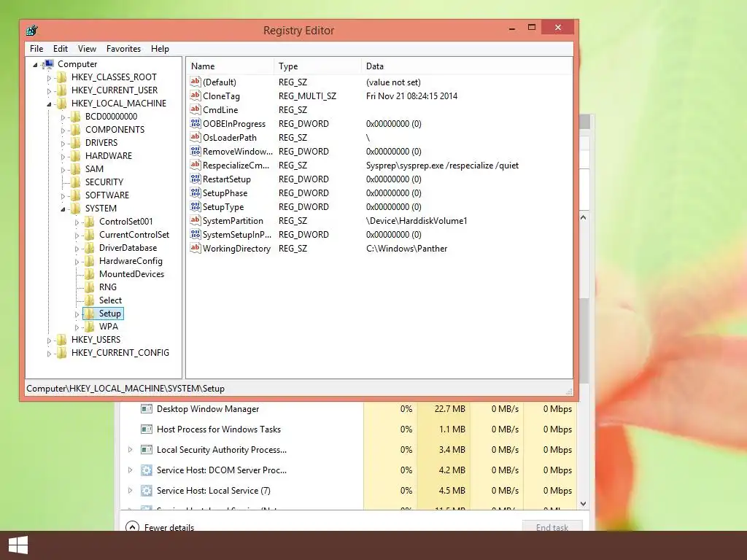The height and width of the screenshot is (560, 747).
Task: Expand Service Host: Local Service (7) group
Action: (x=130, y=491)
